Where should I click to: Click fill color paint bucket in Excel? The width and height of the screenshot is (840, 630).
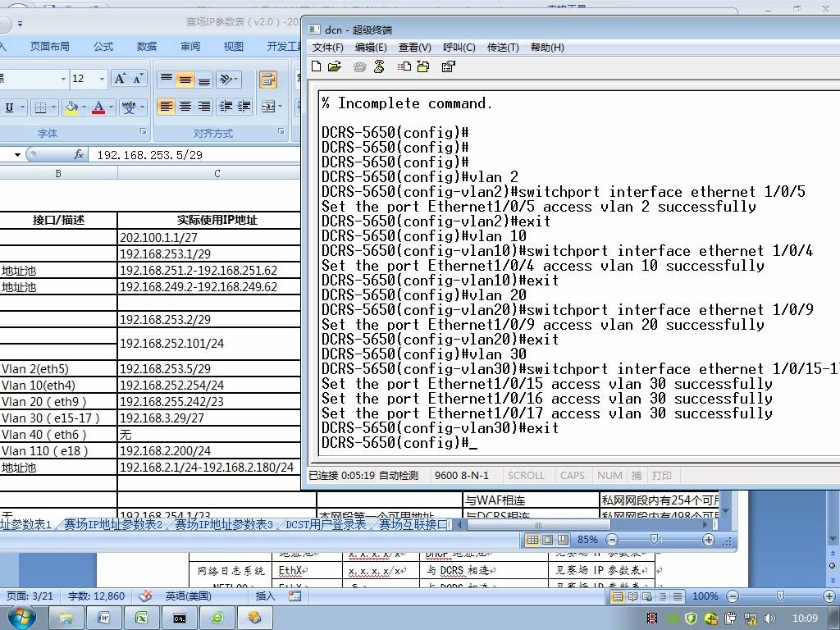tap(71, 107)
